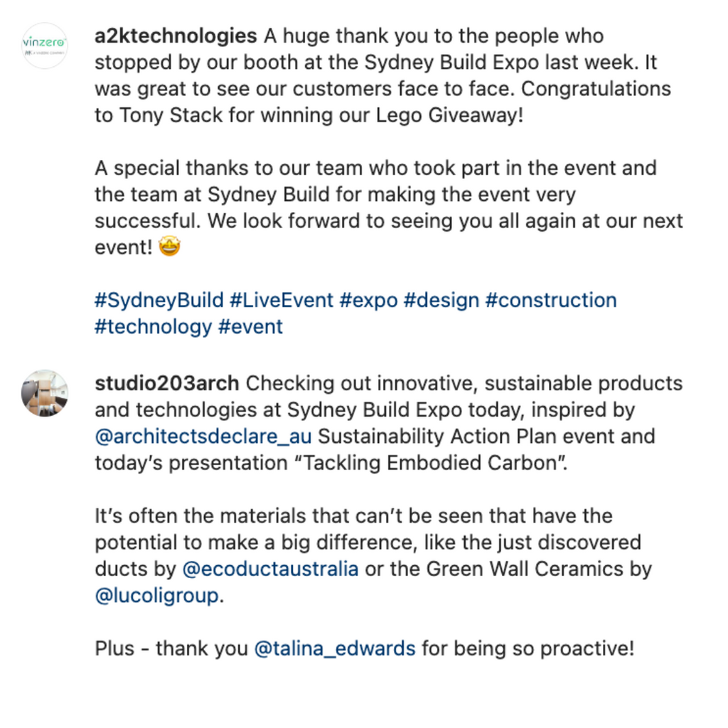Click the star-struck emoji after 'event!'

(x=169, y=246)
